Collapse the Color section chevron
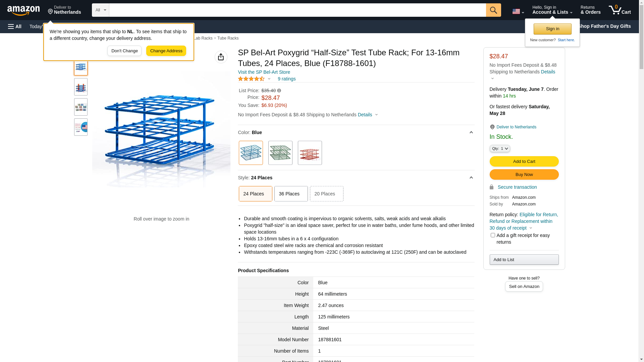Screen dimensions: 644x362 (x=471, y=132)
